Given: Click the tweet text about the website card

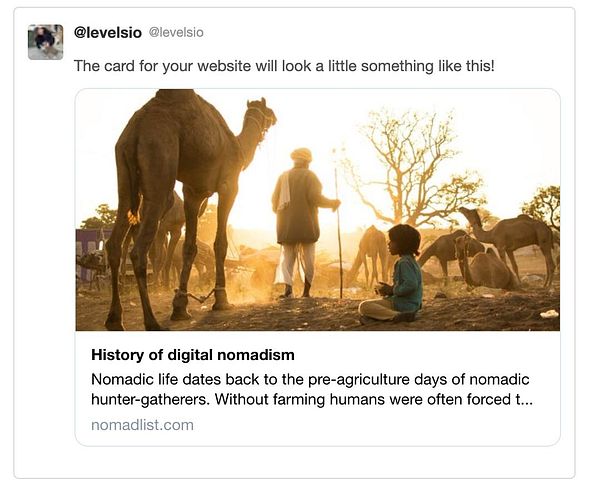Looking at the screenshot, I should pyautogui.click(x=284, y=65).
